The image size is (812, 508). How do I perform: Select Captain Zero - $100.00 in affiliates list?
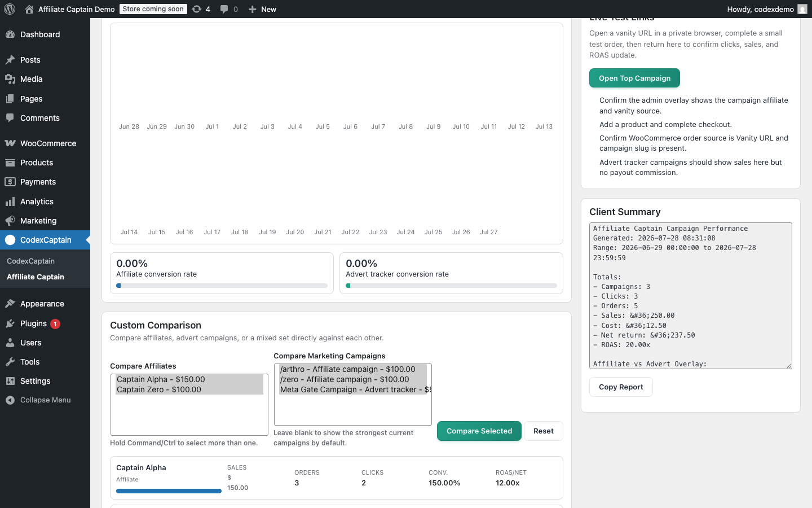click(x=189, y=389)
